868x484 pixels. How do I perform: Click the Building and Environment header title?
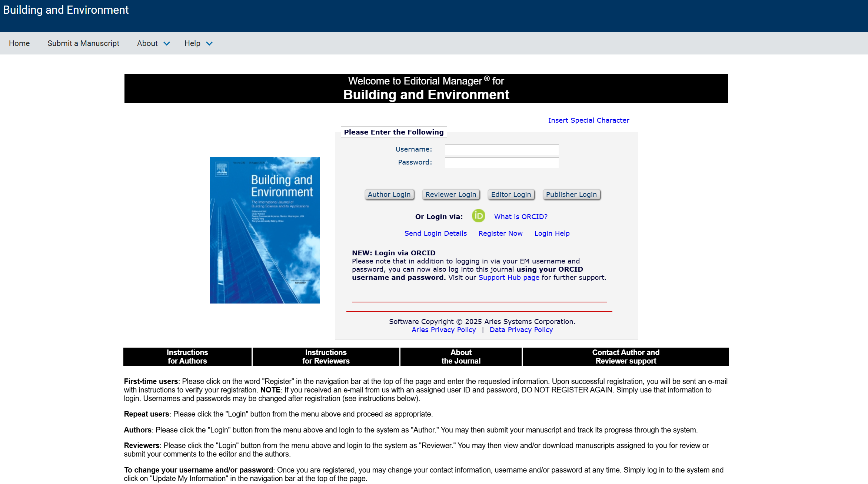(66, 10)
